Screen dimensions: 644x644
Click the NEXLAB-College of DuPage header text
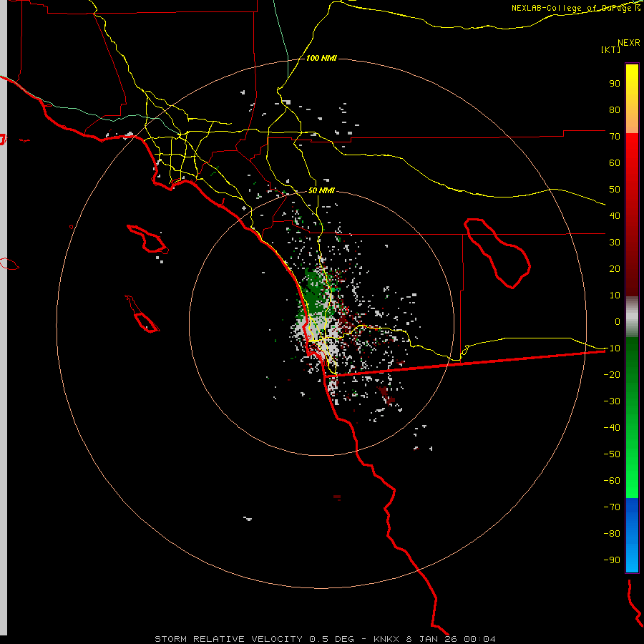coord(575,8)
